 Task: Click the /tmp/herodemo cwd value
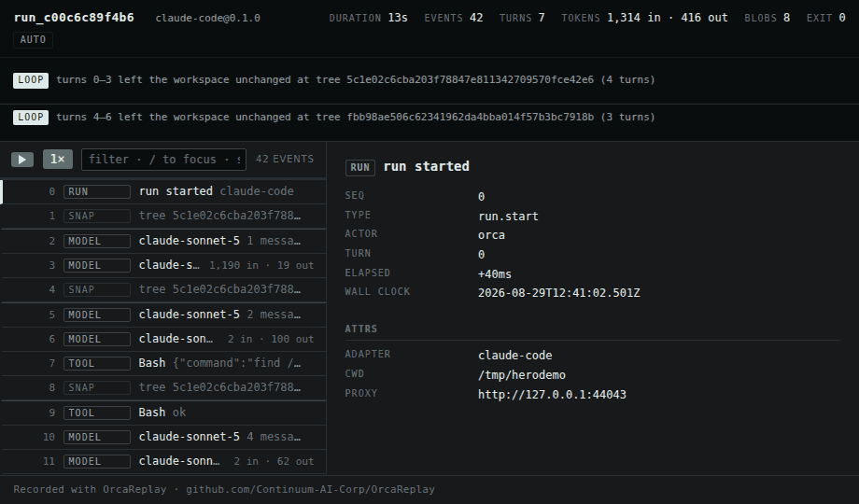tap(522, 375)
